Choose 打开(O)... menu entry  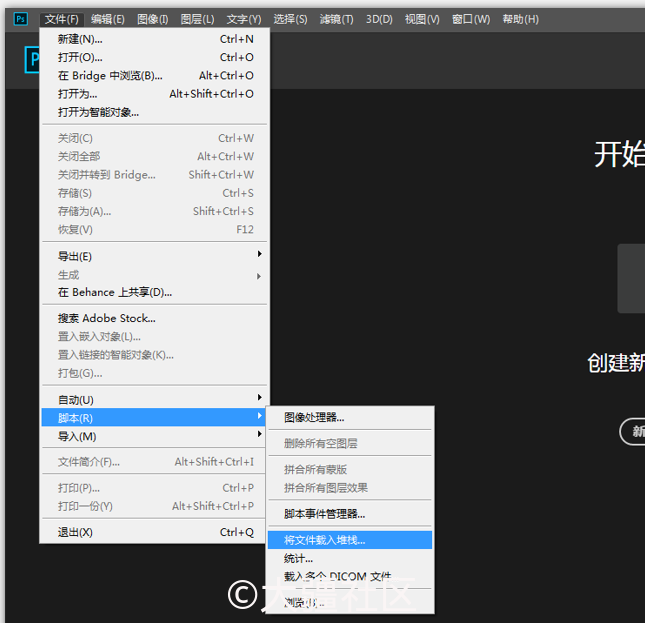click(x=155, y=57)
